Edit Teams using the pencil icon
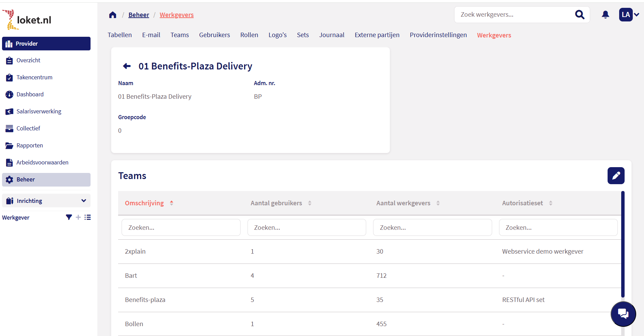The height and width of the screenshot is (336, 644). (x=616, y=176)
